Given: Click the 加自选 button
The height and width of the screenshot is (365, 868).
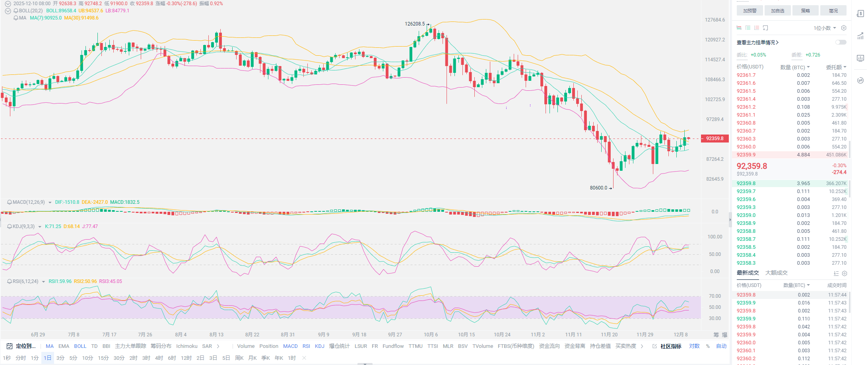Looking at the screenshot, I should 777,11.
